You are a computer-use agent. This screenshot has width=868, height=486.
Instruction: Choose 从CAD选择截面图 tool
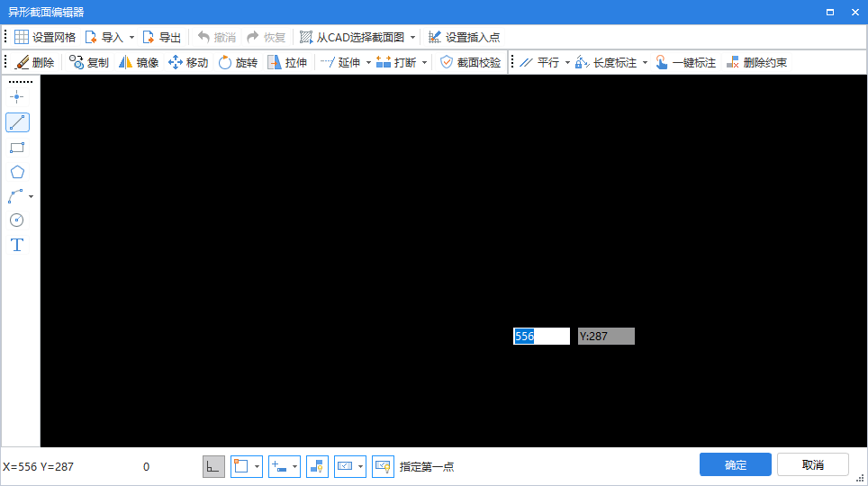click(x=352, y=37)
